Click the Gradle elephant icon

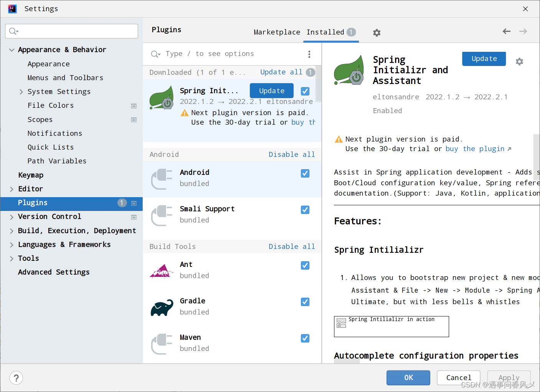(162, 308)
